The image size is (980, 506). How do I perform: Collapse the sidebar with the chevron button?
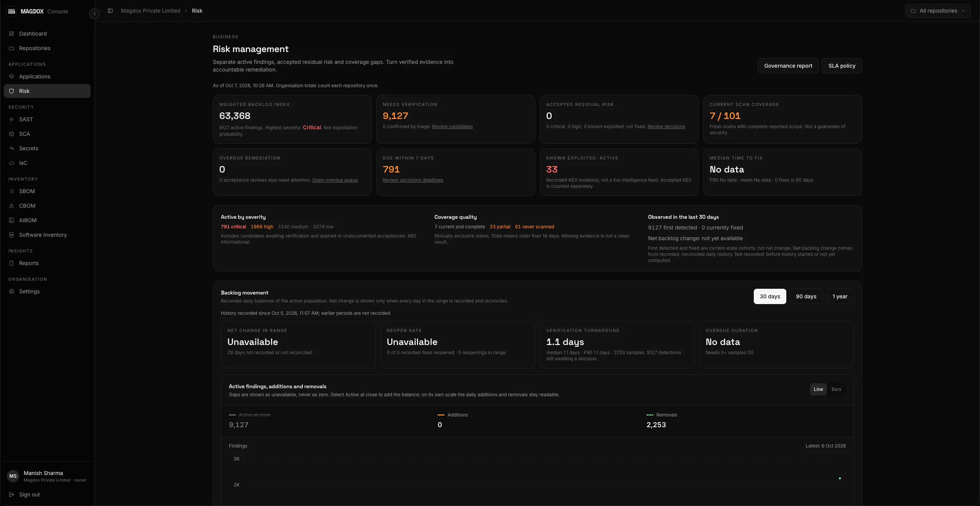[95, 14]
